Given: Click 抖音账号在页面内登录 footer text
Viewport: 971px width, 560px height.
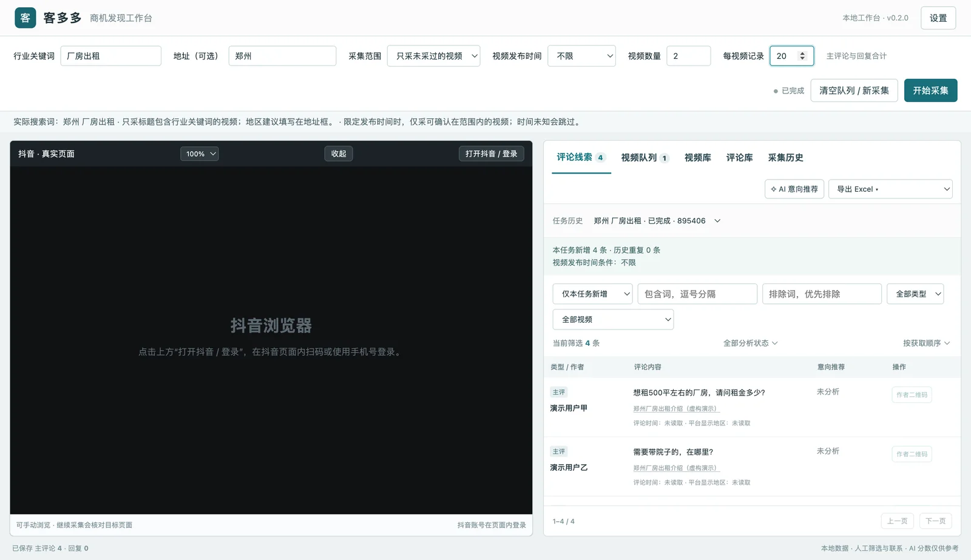Looking at the screenshot, I should tap(492, 525).
